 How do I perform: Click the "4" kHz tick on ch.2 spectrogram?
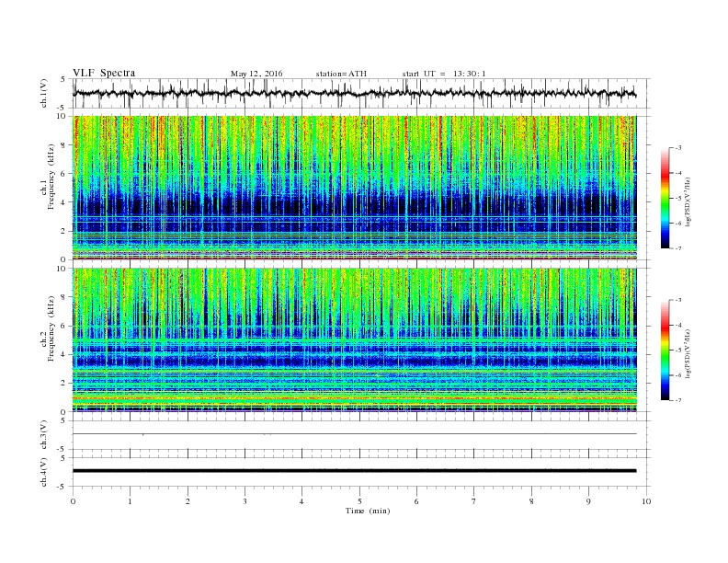(63, 355)
